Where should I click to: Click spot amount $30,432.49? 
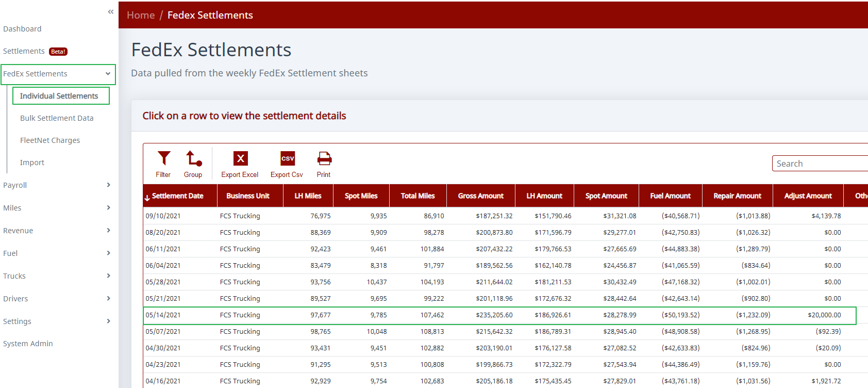(x=620, y=282)
